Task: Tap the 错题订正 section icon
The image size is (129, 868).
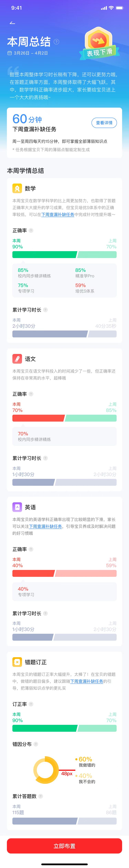Action: click(x=17, y=662)
